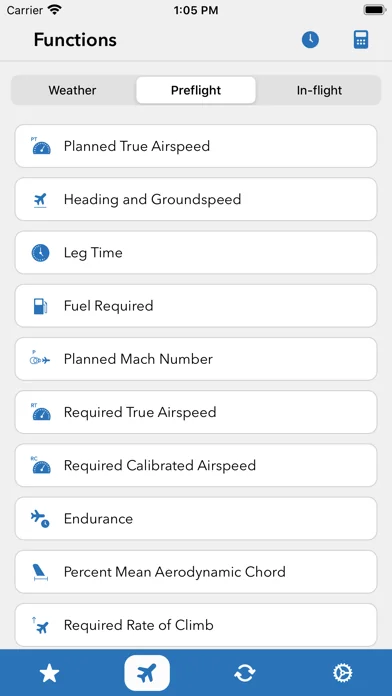Tap the Endurance airplane-clock icon
Screen dimensions: 392x696
40,518
